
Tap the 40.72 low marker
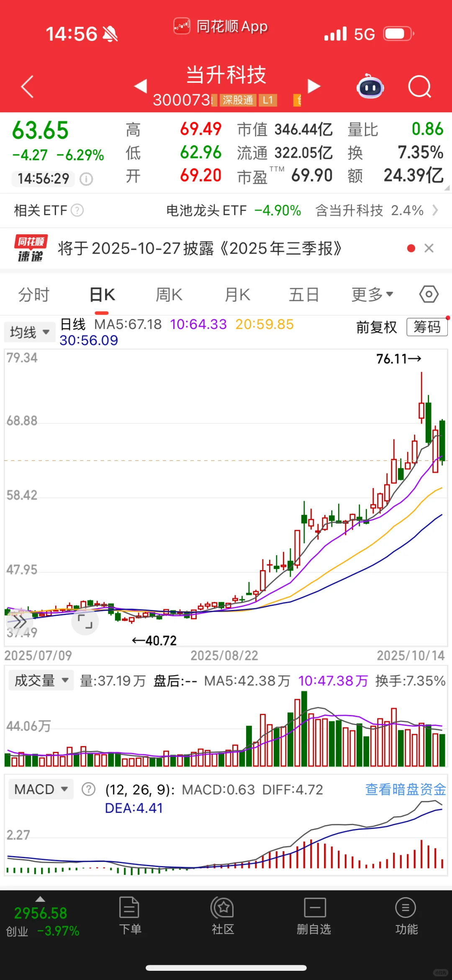(154, 640)
